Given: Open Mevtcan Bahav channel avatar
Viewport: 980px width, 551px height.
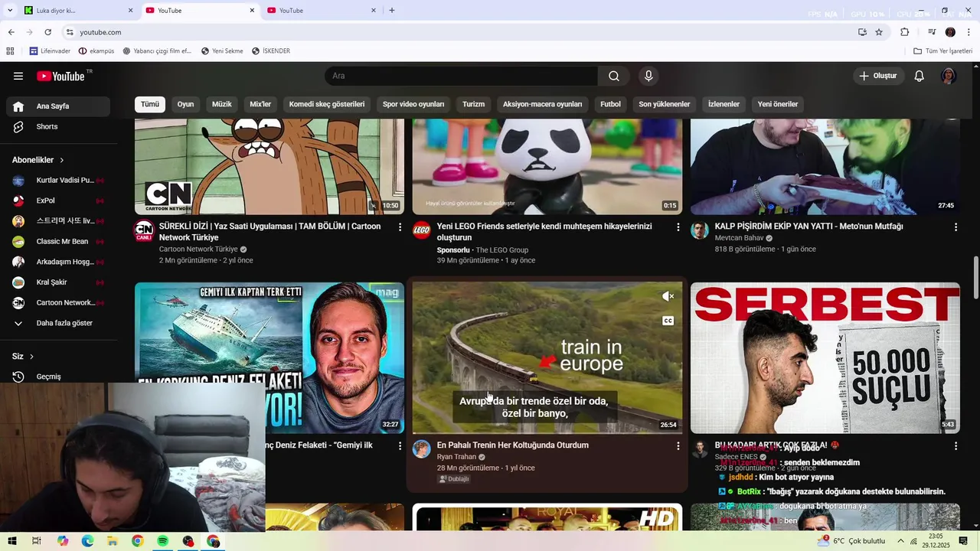Looking at the screenshot, I should coord(700,230).
